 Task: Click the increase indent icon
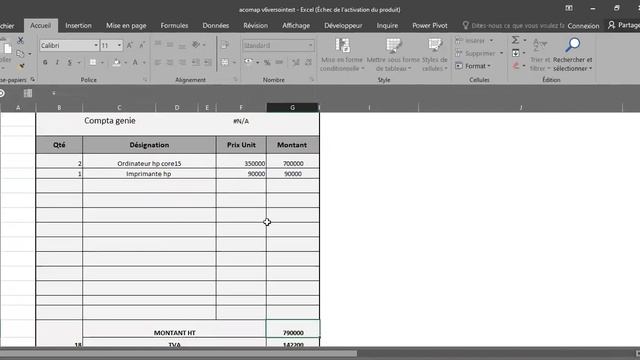(208, 62)
